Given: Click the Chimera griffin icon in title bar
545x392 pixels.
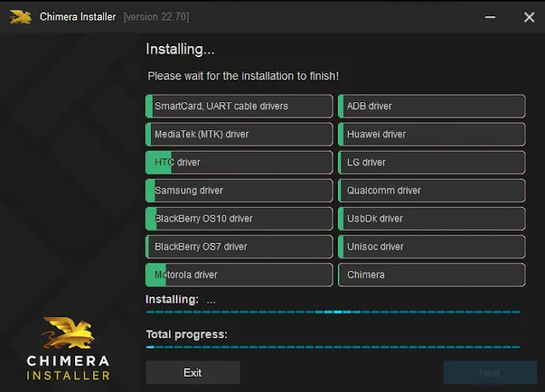Looking at the screenshot, I should click(20, 17).
